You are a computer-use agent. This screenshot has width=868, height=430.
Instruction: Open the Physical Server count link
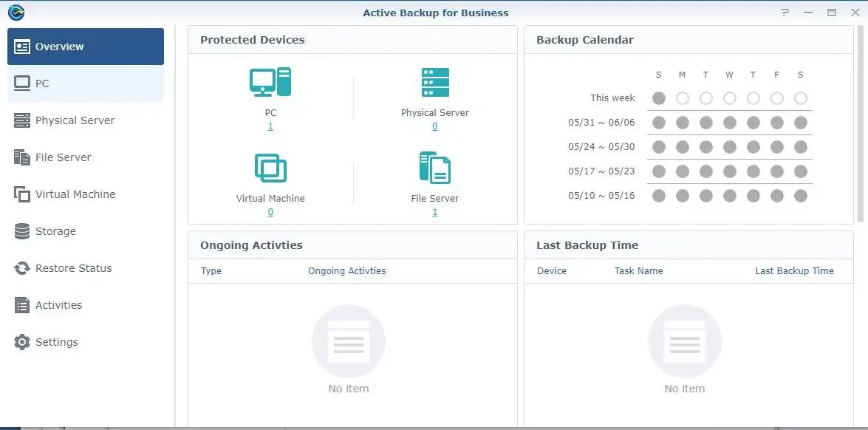click(x=434, y=126)
